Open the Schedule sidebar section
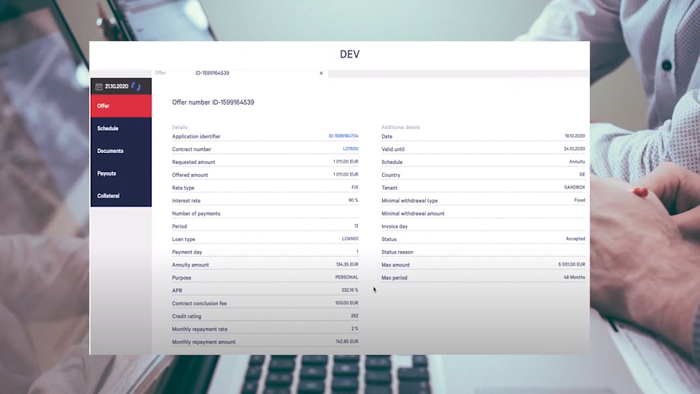The height and width of the screenshot is (394, 700). (x=121, y=129)
